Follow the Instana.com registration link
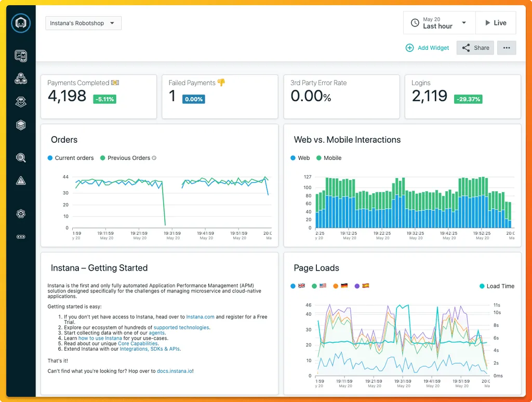The width and height of the screenshot is (532, 402). click(x=199, y=316)
